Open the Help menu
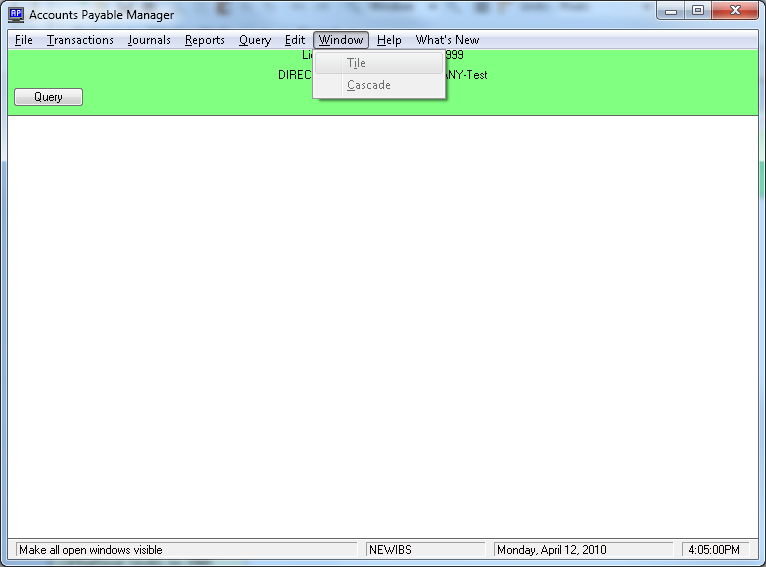The image size is (766, 567). (389, 40)
